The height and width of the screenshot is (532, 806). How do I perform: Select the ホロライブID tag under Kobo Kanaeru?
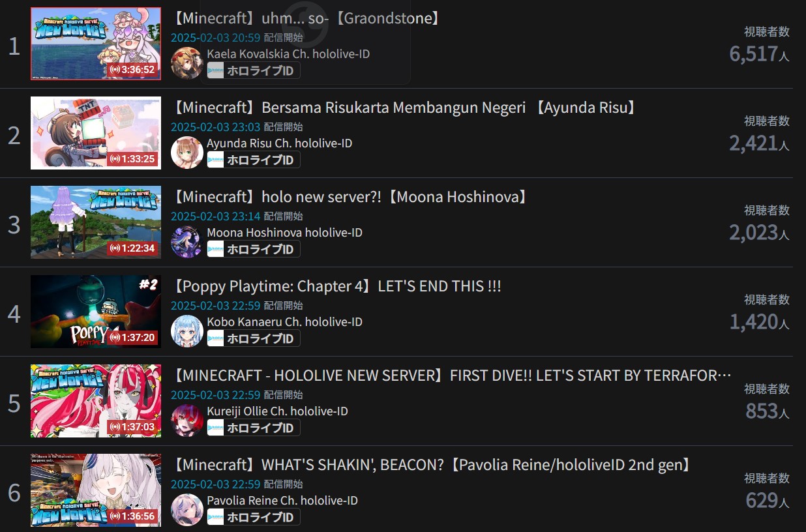click(254, 338)
